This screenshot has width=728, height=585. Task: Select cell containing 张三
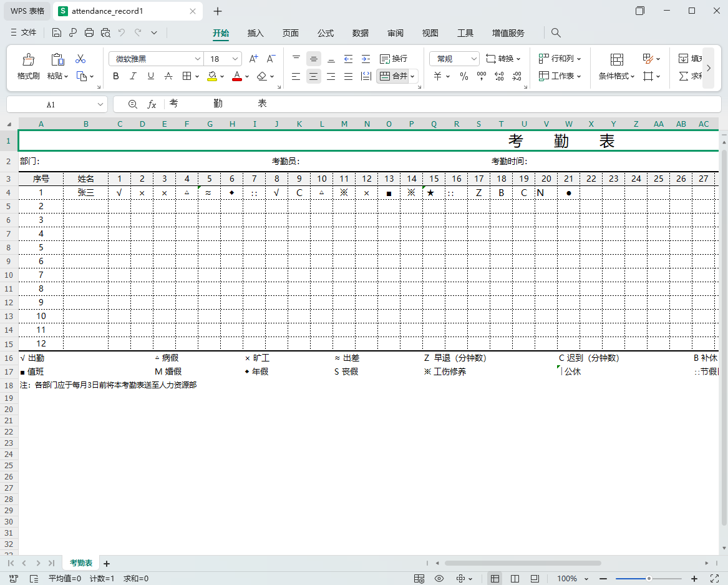point(86,192)
